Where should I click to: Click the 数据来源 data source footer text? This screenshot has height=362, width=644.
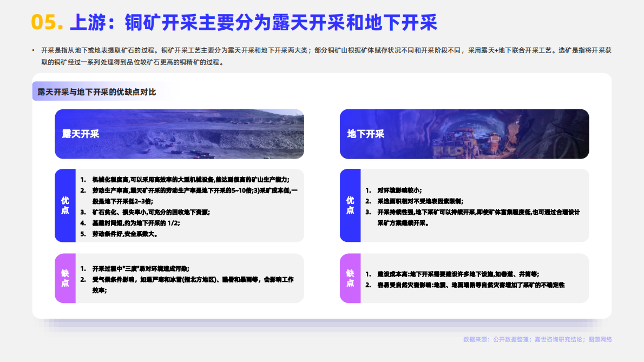(x=537, y=339)
